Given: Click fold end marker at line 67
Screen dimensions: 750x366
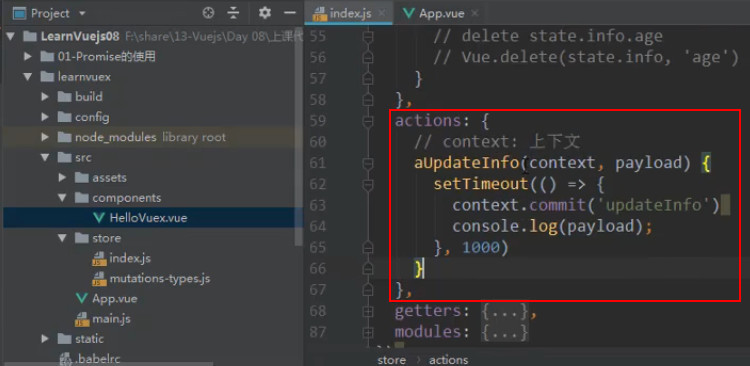Looking at the screenshot, I should click(368, 289).
